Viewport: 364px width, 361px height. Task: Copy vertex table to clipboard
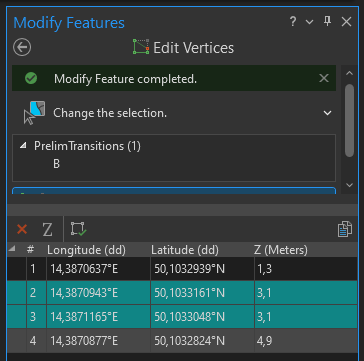click(345, 229)
